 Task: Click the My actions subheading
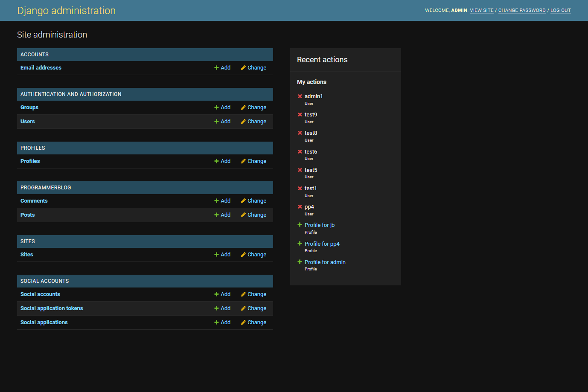pos(311,82)
